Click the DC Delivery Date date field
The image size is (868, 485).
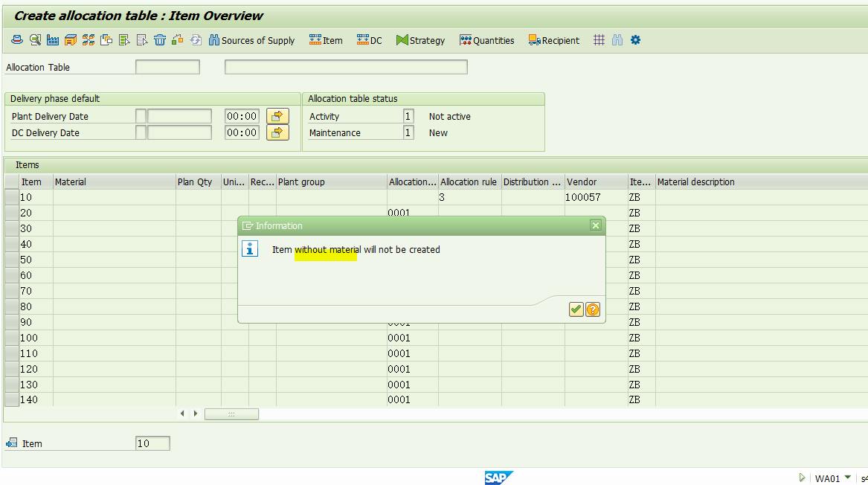coord(179,133)
